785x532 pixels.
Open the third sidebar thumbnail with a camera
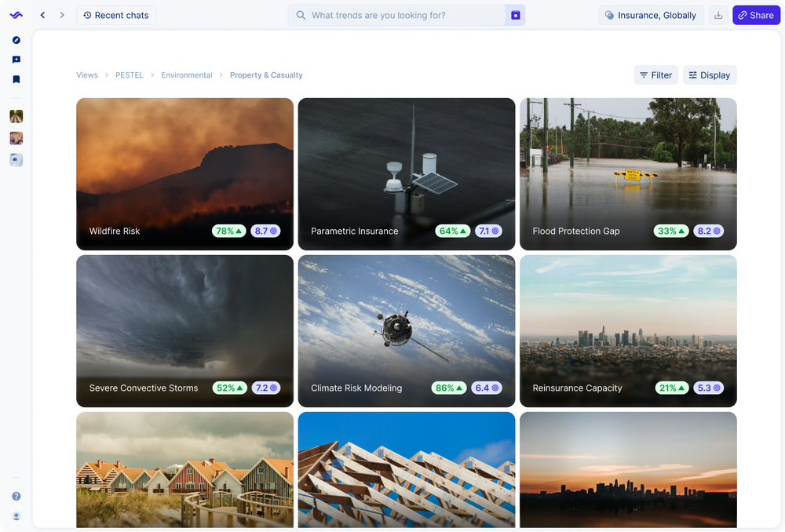[x=16, y=159]
